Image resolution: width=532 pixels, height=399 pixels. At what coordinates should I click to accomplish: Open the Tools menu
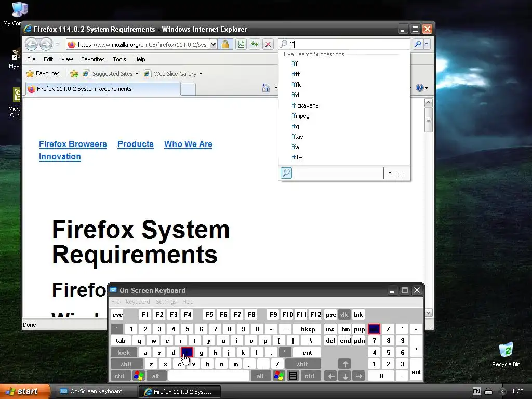[x=119, y=59]
